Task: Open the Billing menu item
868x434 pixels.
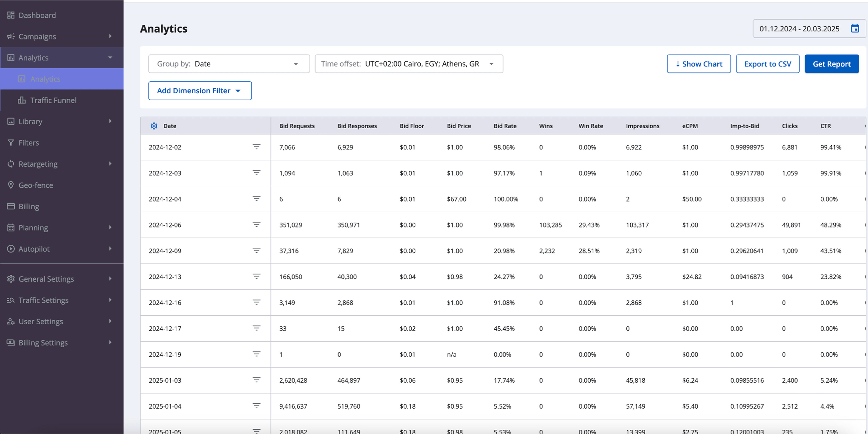Action: 62,206
